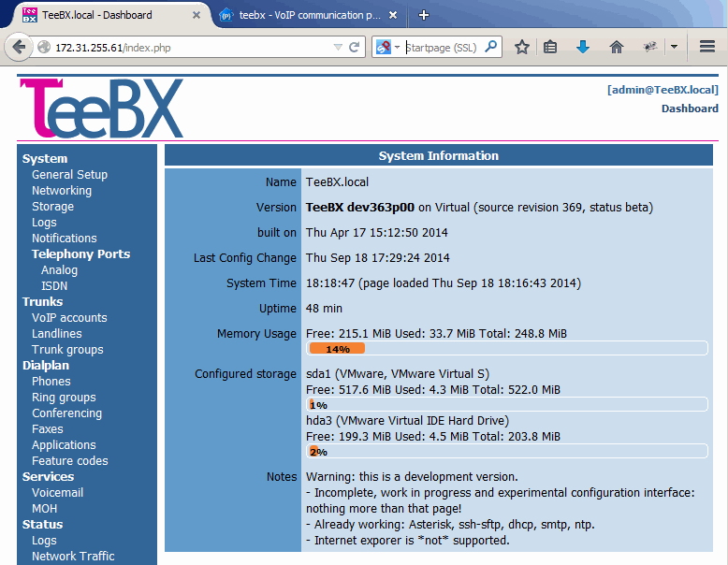728x565 pixels.
Task: Open VoIP accounts under Trunks
Action: click(69, 318)
